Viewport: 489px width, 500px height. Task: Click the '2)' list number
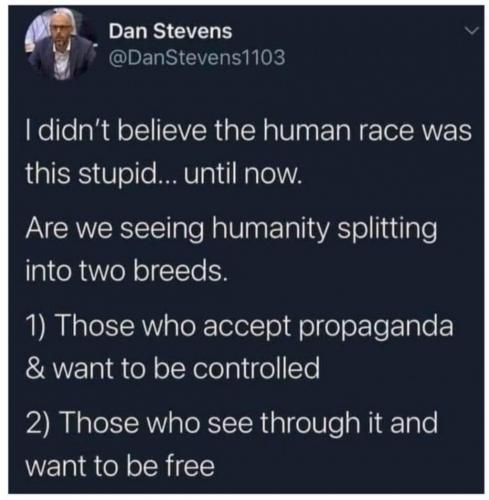38,422
